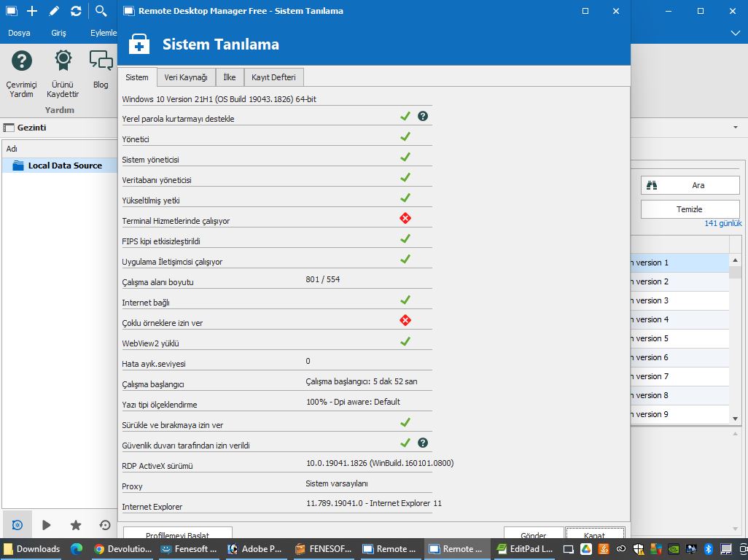Click the Google Drive tray icon
Viewport: 748px width, 560px height.
[x=586, y=549]
